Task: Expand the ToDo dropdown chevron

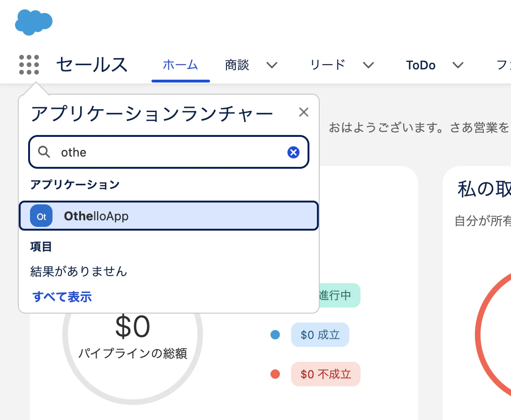Action: (x=458, y=65)
